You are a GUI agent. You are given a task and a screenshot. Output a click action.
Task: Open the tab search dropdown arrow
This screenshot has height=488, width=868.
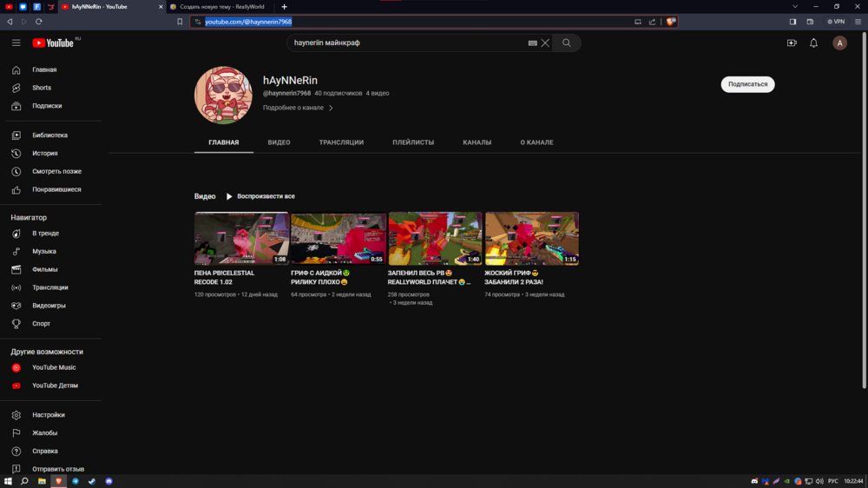coord(795,7)
